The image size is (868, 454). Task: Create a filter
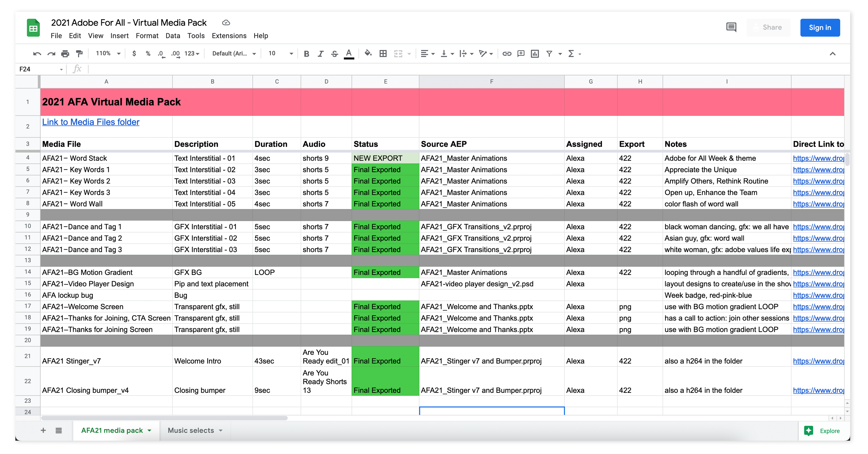tap(549, 54)
